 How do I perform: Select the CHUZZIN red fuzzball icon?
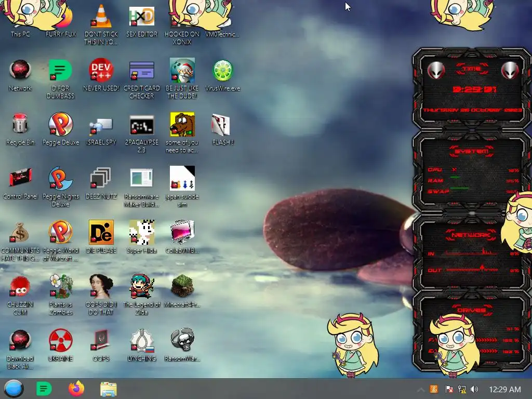20,295
